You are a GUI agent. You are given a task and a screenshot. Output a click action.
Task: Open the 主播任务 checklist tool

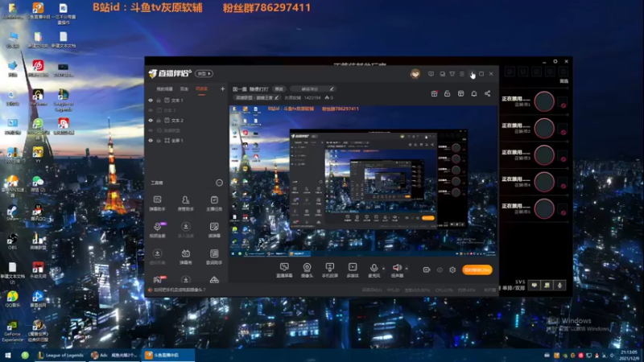(214, 204)
